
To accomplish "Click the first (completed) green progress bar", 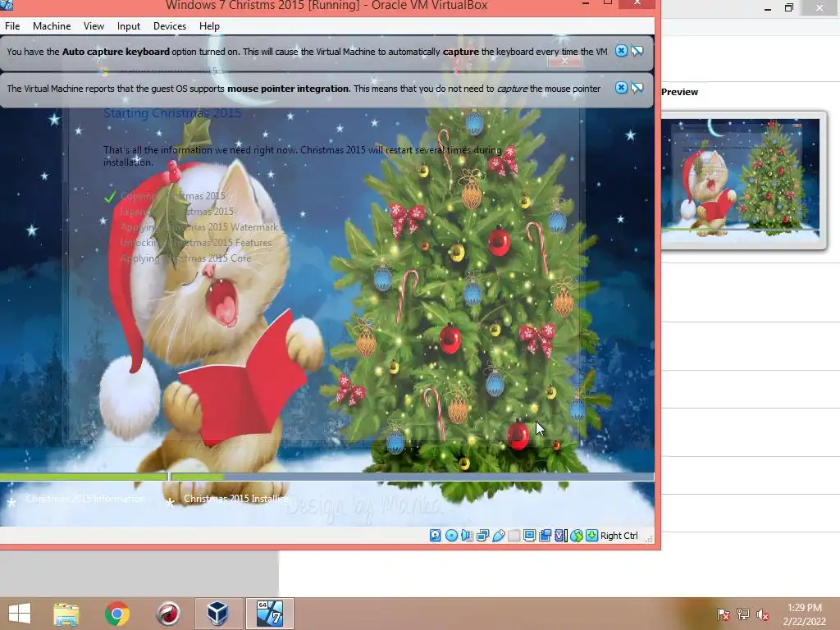I will pos(84,477).
